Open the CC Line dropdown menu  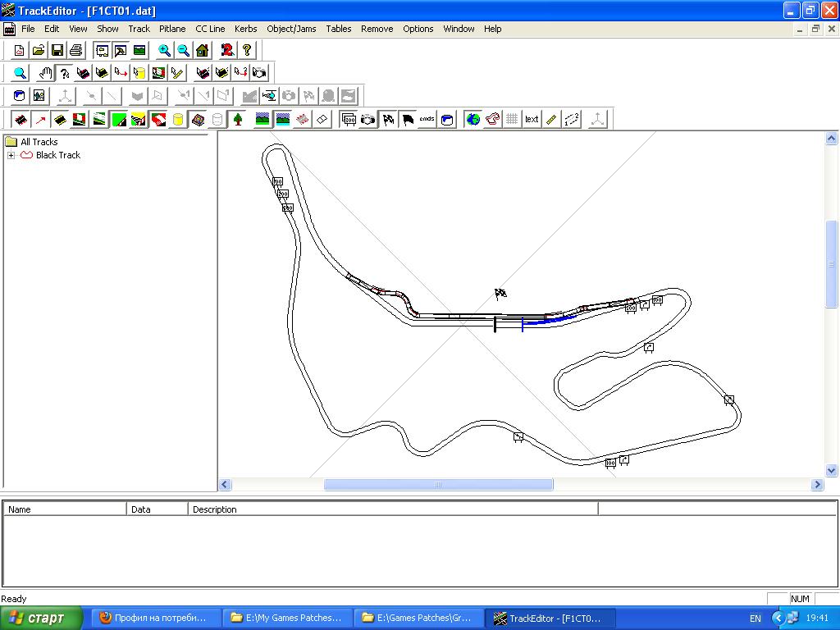pos(210,29)
